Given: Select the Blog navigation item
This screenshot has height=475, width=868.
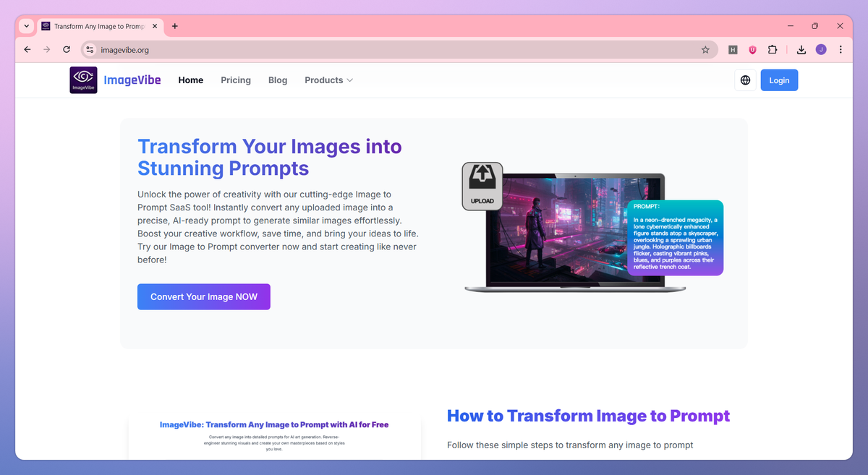Looking at the screenshot, I should pos(278,80).
